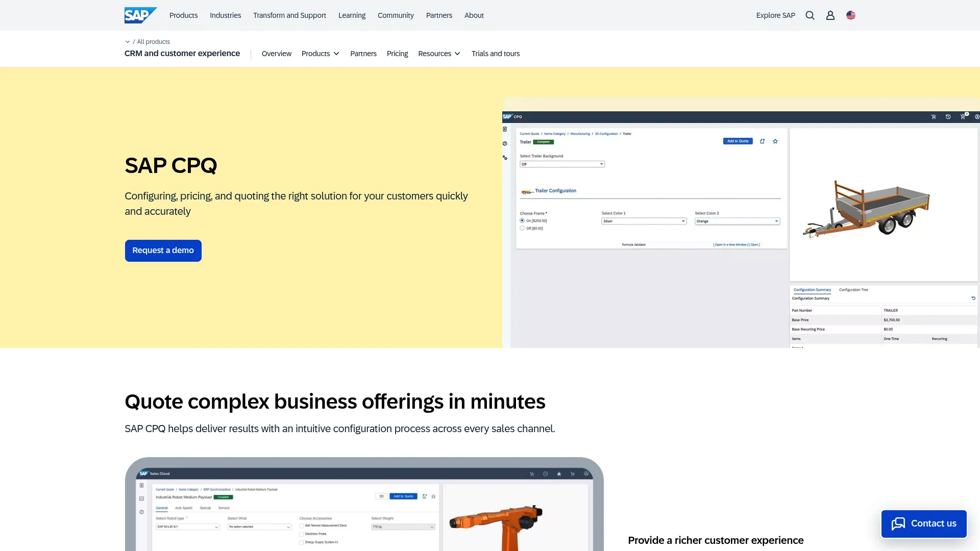Click the favorite star next to robot Add to Quote
The height and width of the screenshot is (551, 980).
pyautogui.click(x=433, y=496)
